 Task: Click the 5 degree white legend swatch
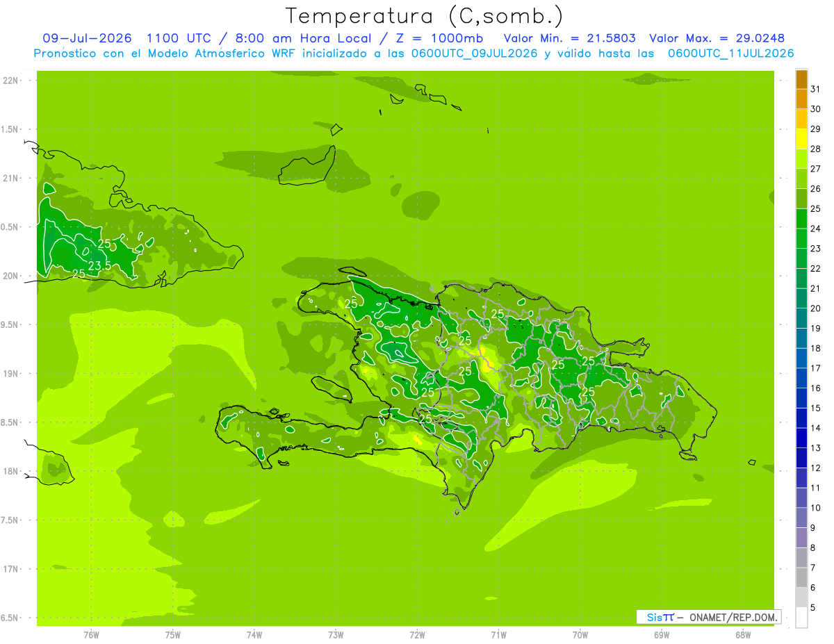coord(801,618)
